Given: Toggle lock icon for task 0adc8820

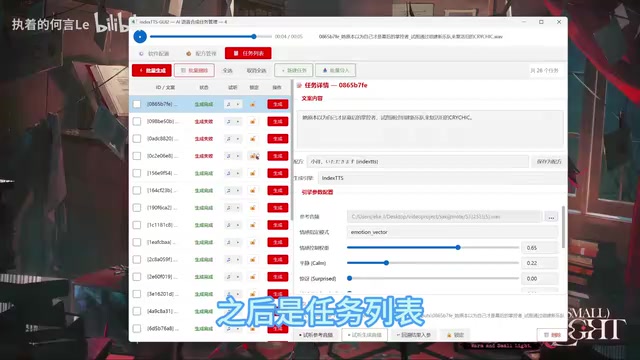Looking at the screenshot, I should [253, 139].
